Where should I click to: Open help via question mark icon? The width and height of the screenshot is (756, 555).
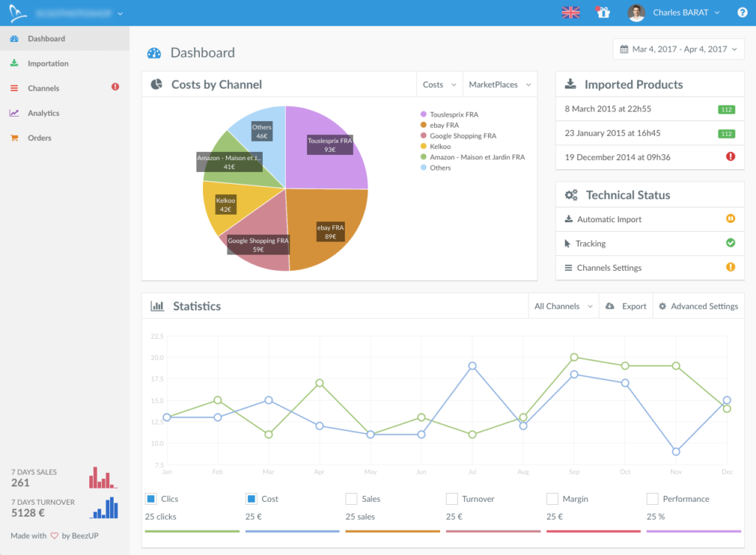[x=743, y=13]
